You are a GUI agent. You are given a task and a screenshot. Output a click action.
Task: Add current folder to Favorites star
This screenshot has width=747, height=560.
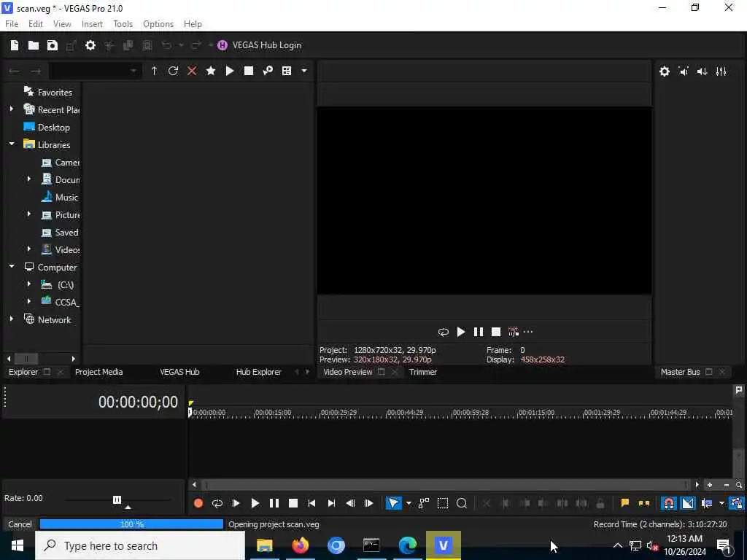point(211,71)
